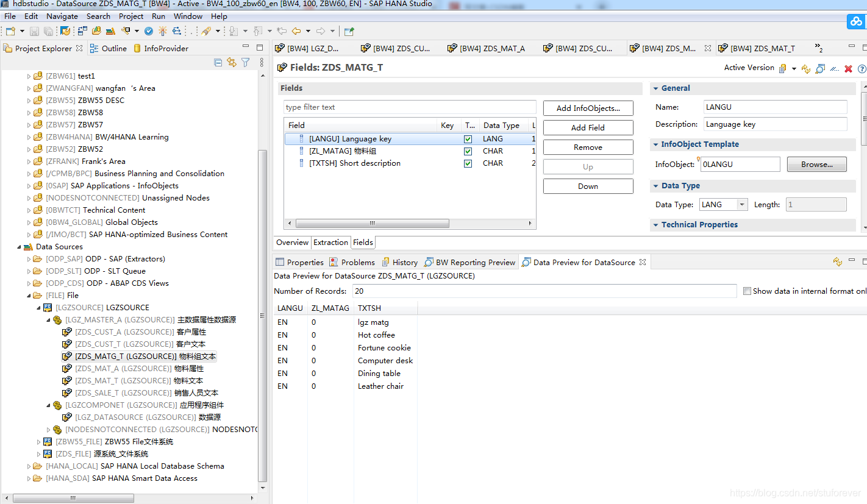Click the Remove button
This screenshot has width=867, height=504.
(588, 147)
